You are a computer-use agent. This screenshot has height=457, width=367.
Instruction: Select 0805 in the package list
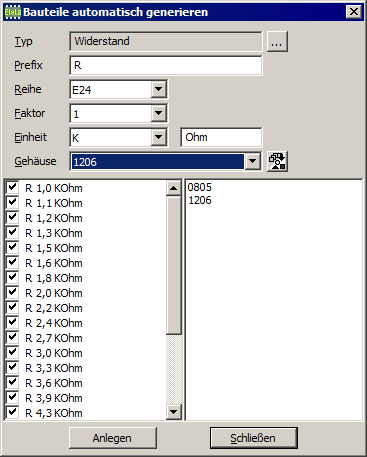(x=199, y=187)
